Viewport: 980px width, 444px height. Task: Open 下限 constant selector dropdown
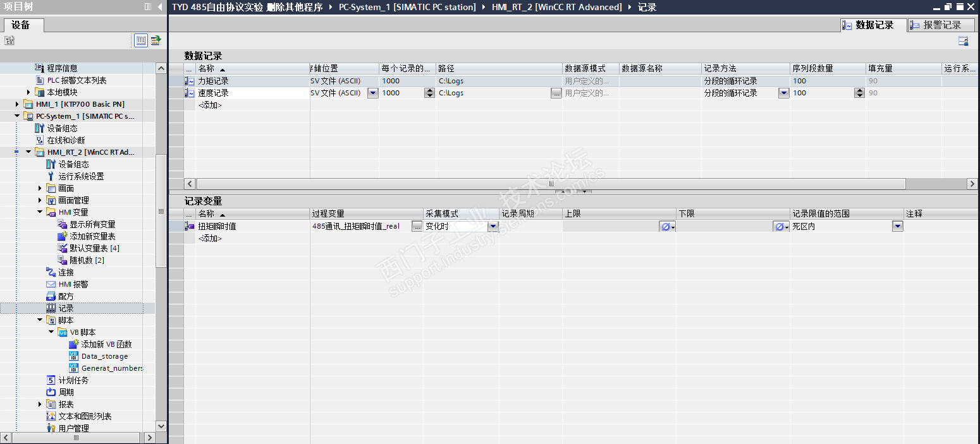coord(781,226)
